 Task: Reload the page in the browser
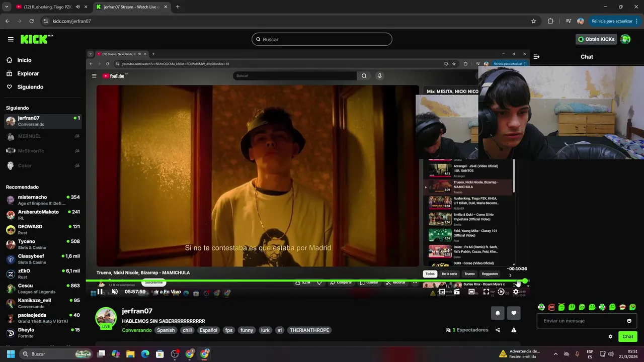pyautogui.click(x=31, y=21)
